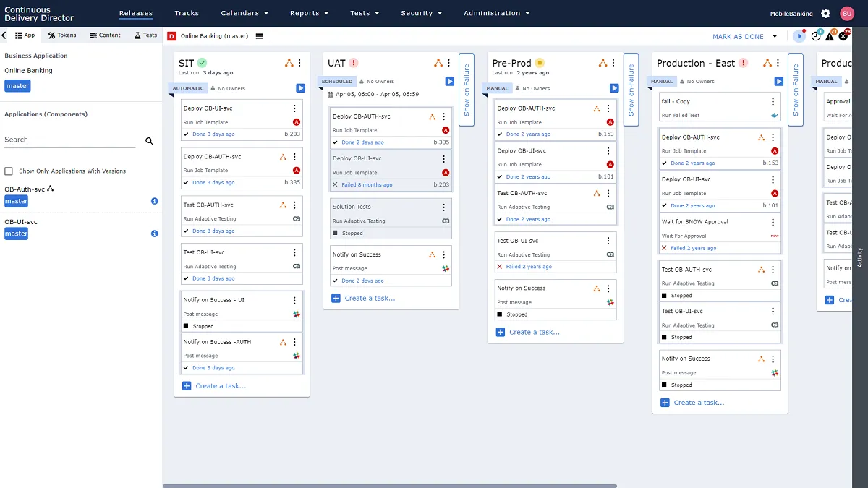This screenshot has height=488, width=868.
Task: Open three-dot menu on UAT Solution Tests task
Action: [443, 207]
